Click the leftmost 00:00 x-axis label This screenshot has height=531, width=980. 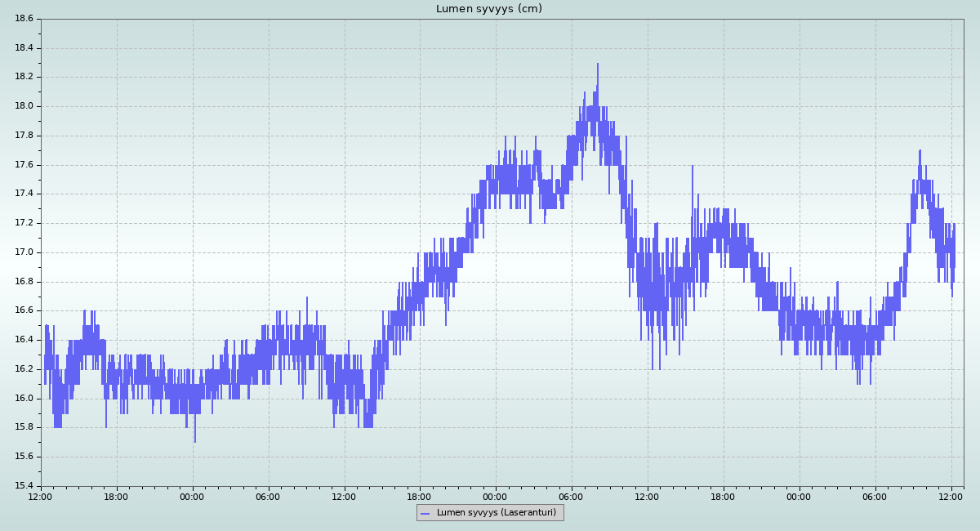click(x=192, y=497)
